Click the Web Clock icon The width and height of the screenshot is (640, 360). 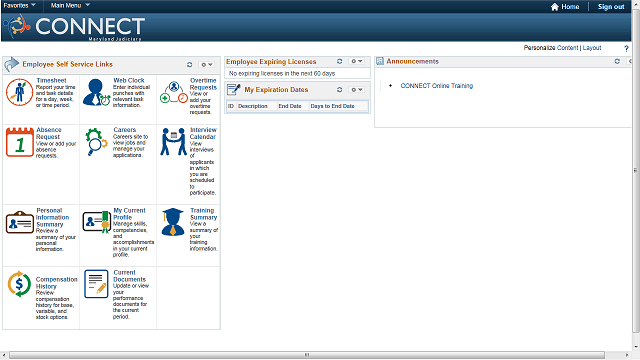click(96, 92)
